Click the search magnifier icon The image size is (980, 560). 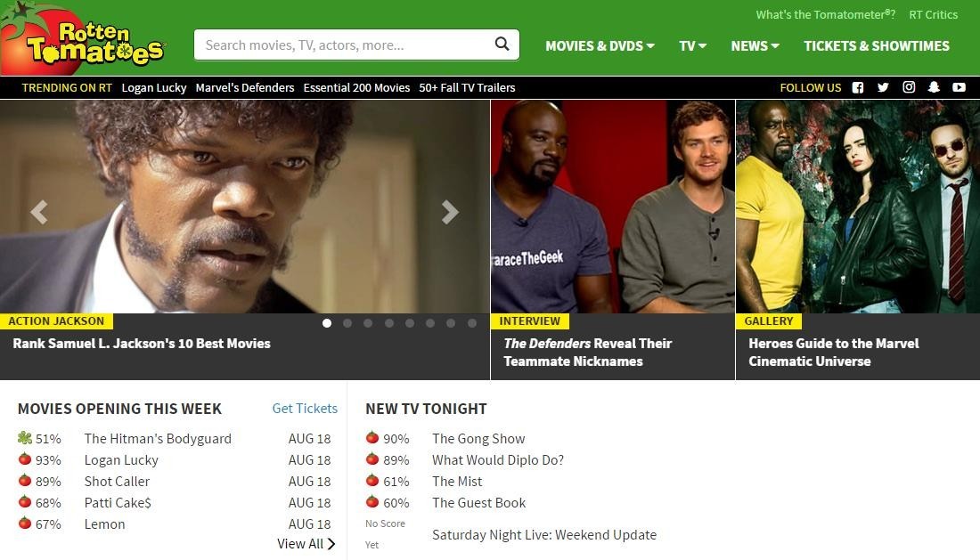click(x=502, y=45)
